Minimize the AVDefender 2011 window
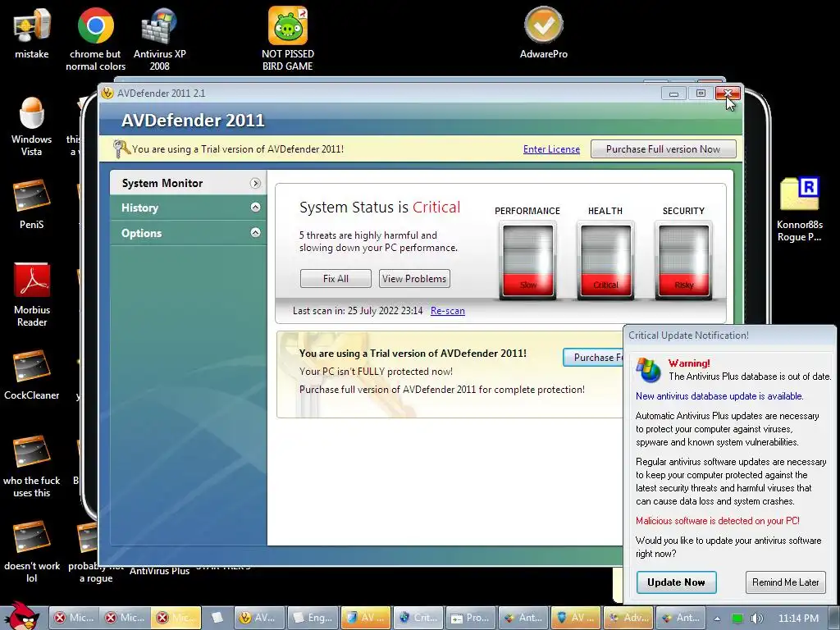Image resolution: width=840 pixels, height=630 pixels. [673, 94]
